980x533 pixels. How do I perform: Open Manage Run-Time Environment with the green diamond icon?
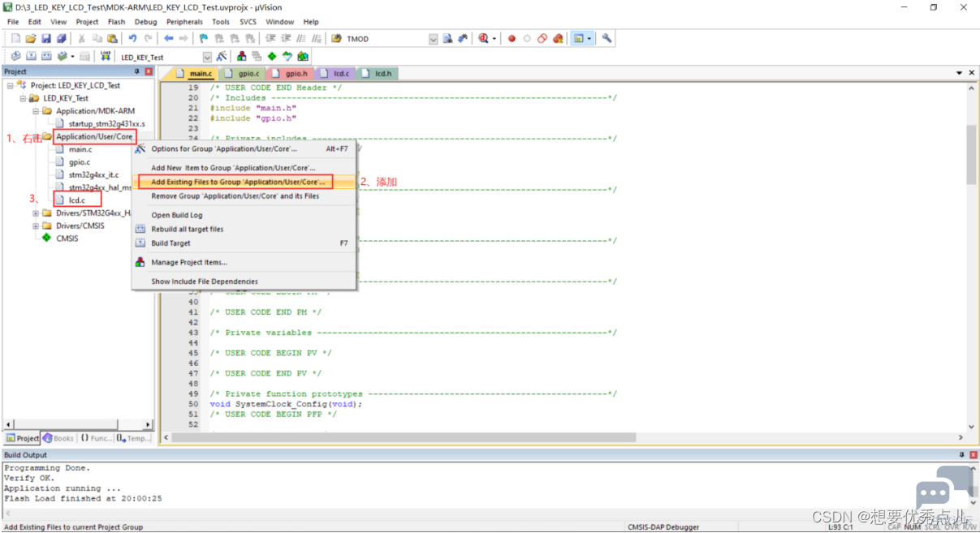pos(272,56)
